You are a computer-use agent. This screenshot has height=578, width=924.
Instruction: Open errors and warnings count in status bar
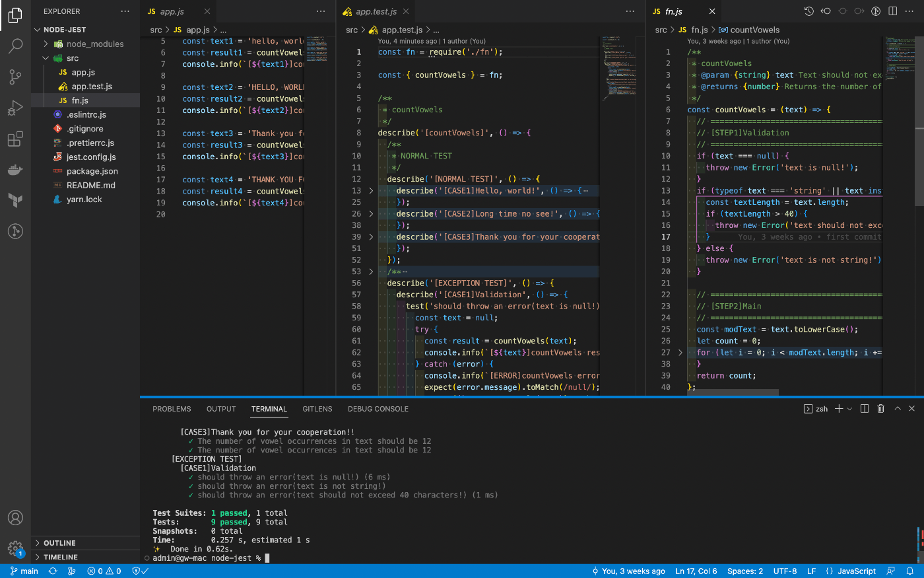[104, 571]
